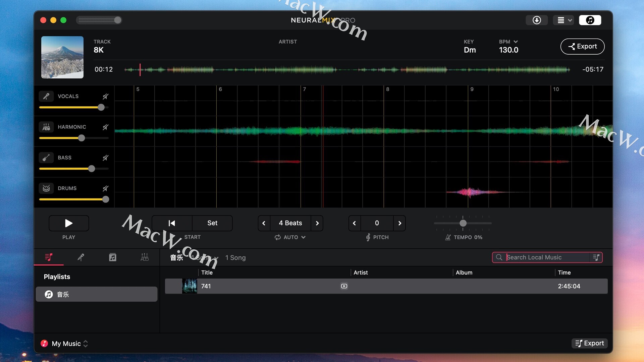Viewport: 644px width, 362px height.
Task: Increase loop length with right arrow
Action: [x=317, y=223]
